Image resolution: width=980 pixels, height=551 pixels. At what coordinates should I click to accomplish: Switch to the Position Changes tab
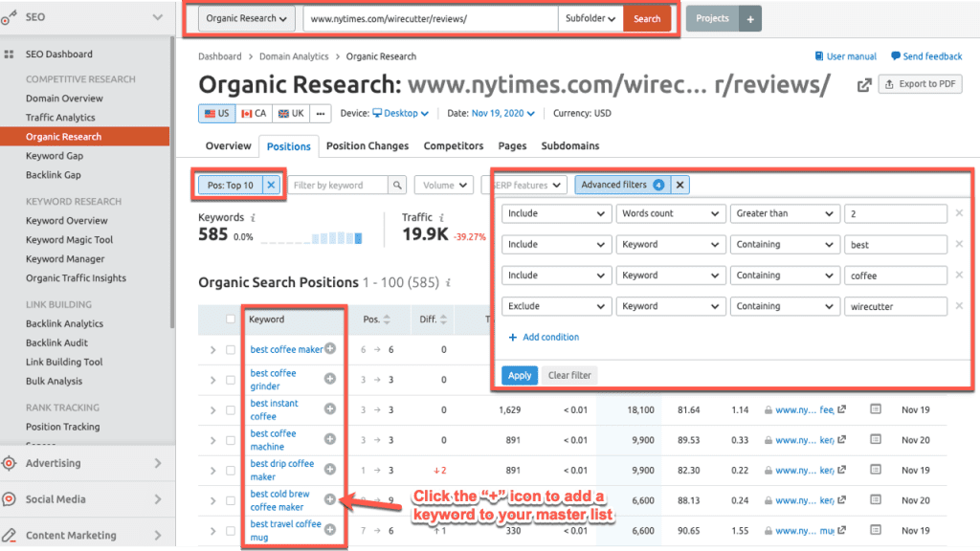367,146
